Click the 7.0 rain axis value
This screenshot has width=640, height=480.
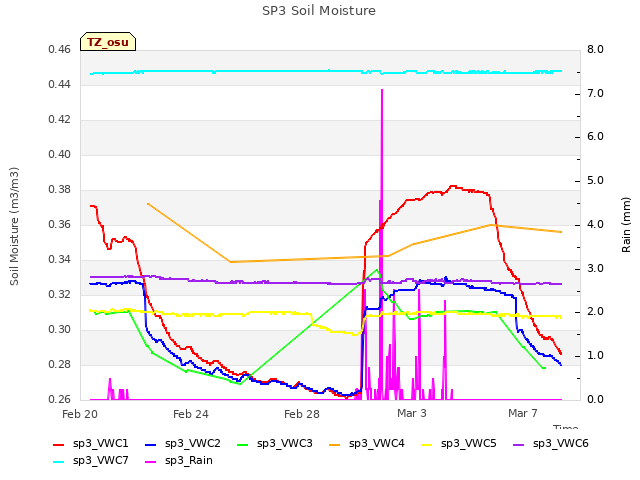(x=596, y=93)
